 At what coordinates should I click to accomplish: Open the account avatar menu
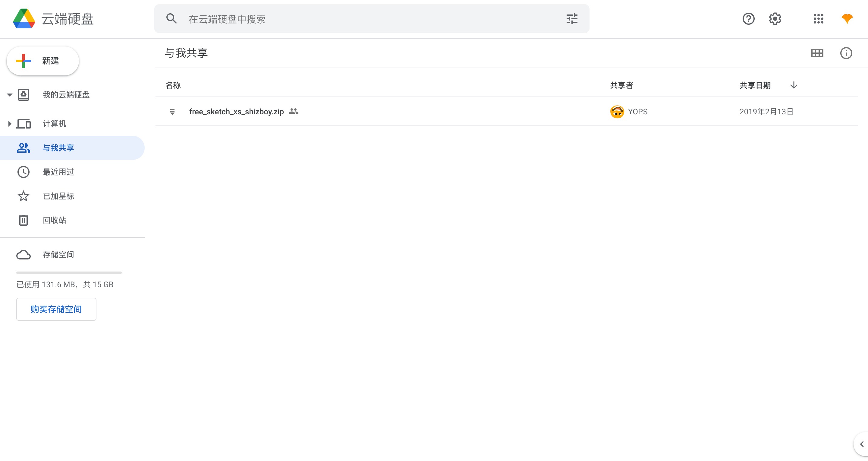847,18
